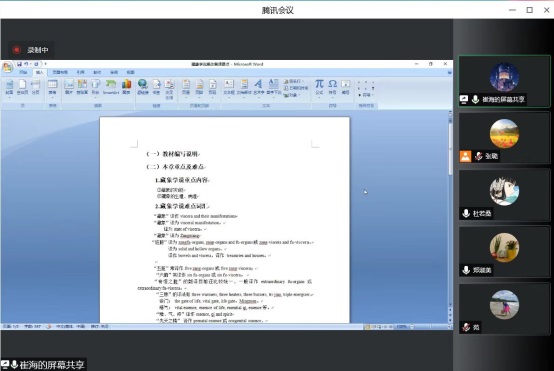Open the Ω symbol picker
554x371 pixels.
[332, 87]
